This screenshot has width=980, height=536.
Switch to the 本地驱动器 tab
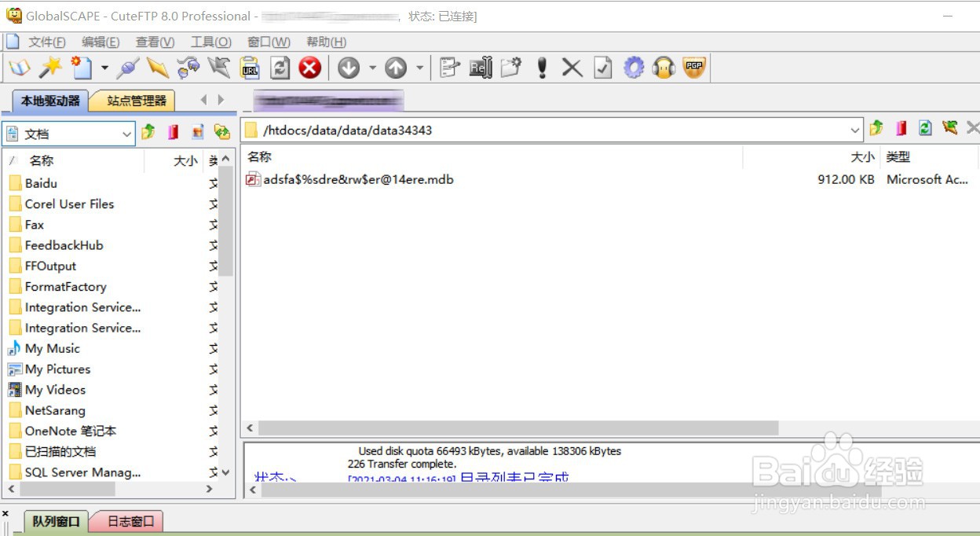[49, 101]
